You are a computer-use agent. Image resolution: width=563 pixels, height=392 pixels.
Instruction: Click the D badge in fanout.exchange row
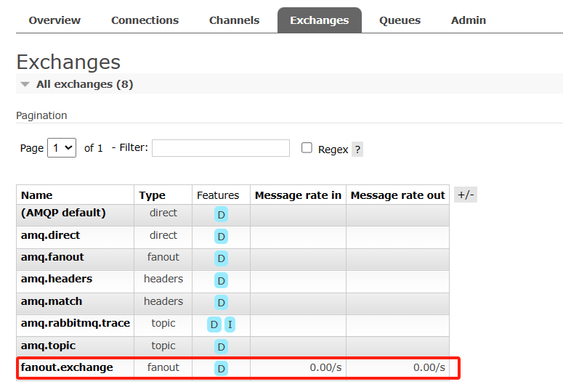coord(222,369)
